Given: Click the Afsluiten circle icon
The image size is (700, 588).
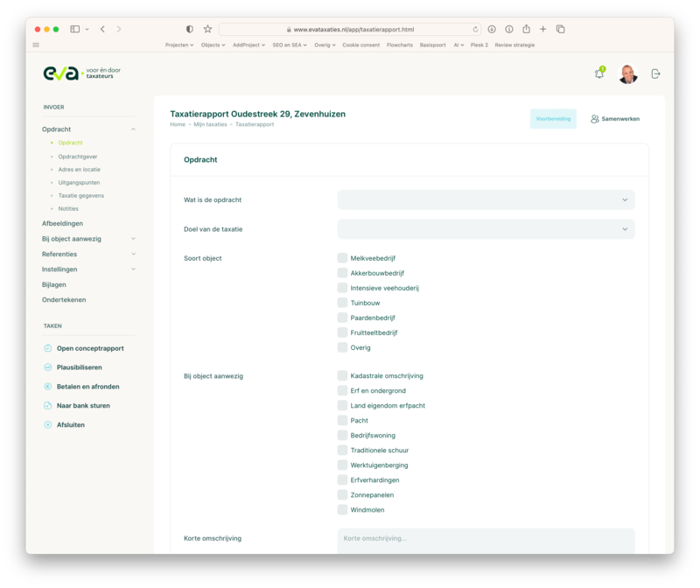Looking at the screenshot, I should 48,424.
